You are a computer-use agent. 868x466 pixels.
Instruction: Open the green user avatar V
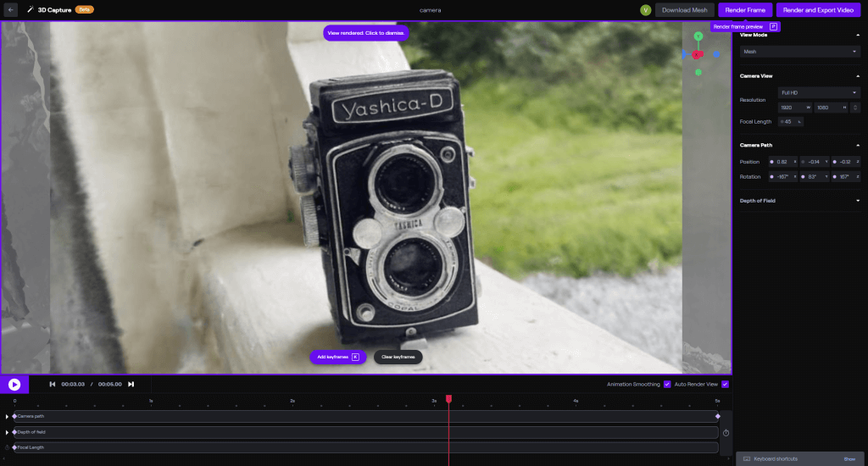click(x=645, y=10)
